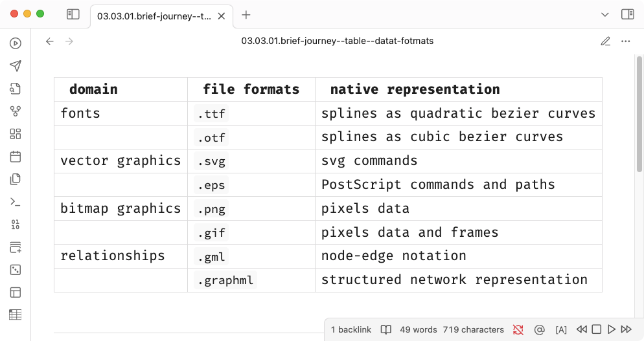Click the '.otf' code cell

[x=211, y=137]
